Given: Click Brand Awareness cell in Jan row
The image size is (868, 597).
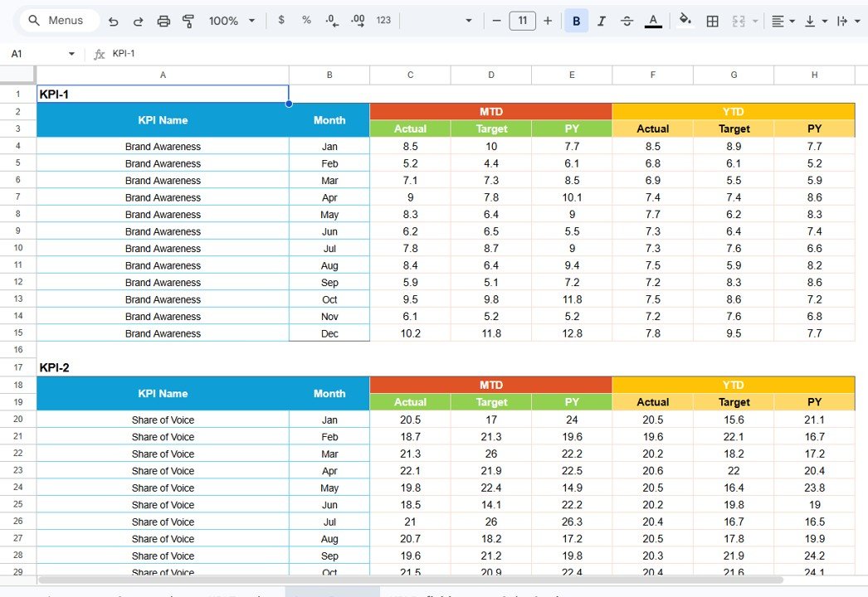Looking at the screenshot, I should [163, 147].
